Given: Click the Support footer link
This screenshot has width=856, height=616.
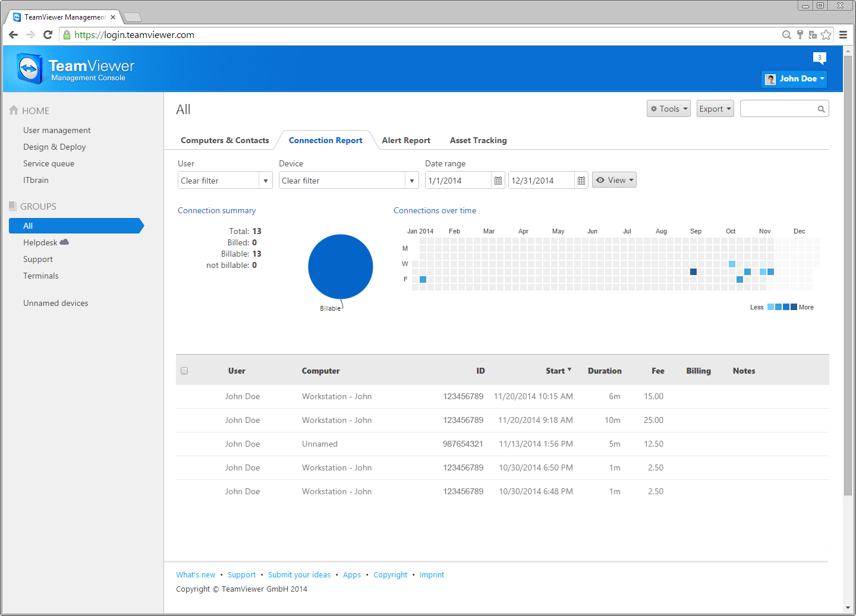Looking at the screenshot, I should tap(241, 574).
